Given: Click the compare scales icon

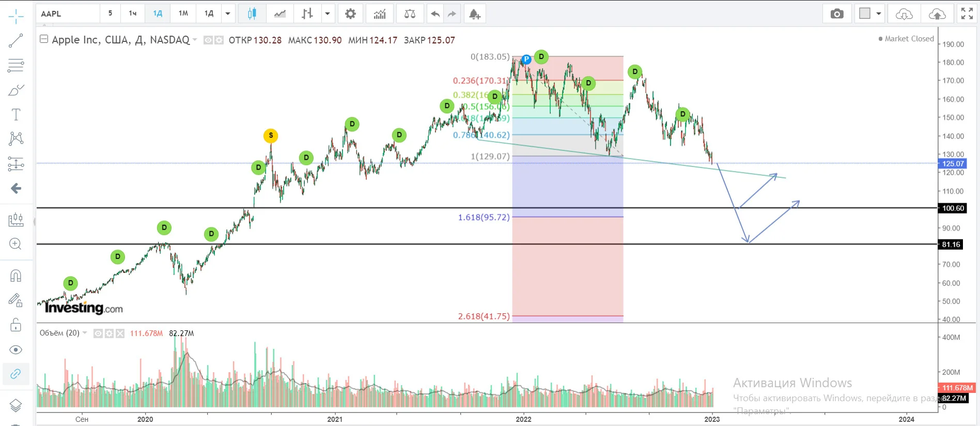Looking at the screenshot, I should tap(410, 13).
